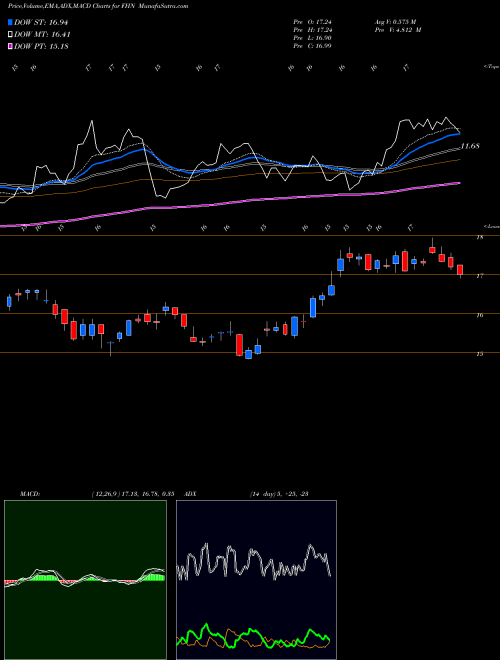Click the 17 price axis label
Image resolution: width=500 pixels, height=660 pixels.
479,276
